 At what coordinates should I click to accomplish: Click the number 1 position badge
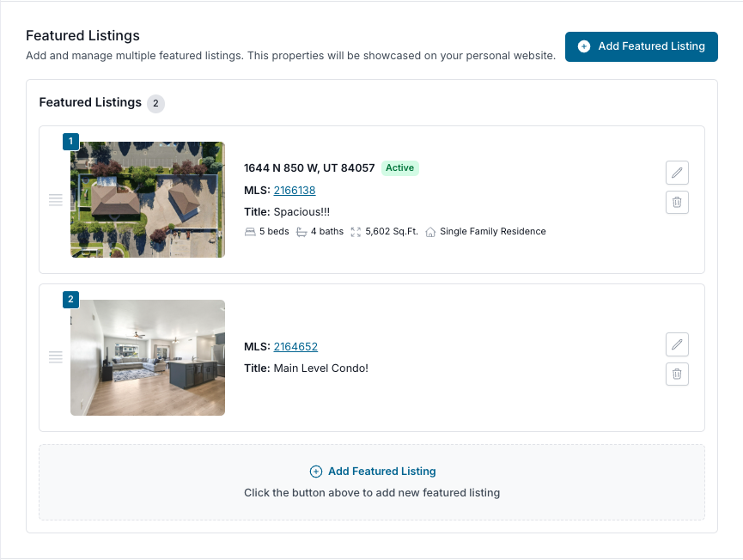[x=70, y=141]
